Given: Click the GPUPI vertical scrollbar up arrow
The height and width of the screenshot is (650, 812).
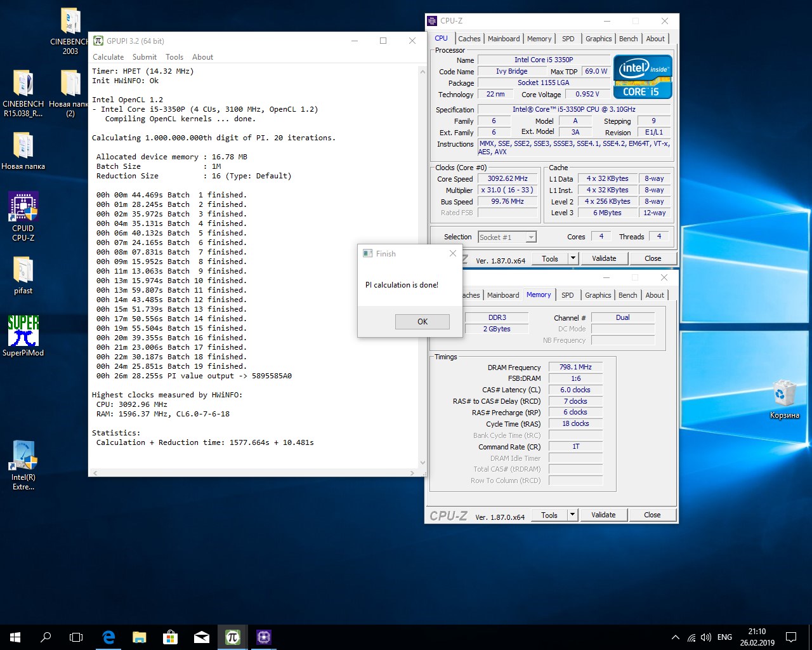Looking at the screenshot, I should coord(422,72).
